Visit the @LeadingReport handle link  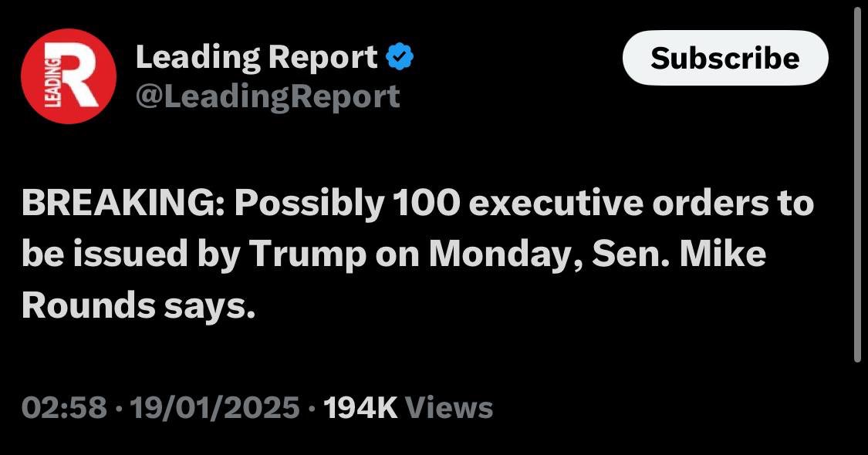pyautogui.click(x=267, y=96)
